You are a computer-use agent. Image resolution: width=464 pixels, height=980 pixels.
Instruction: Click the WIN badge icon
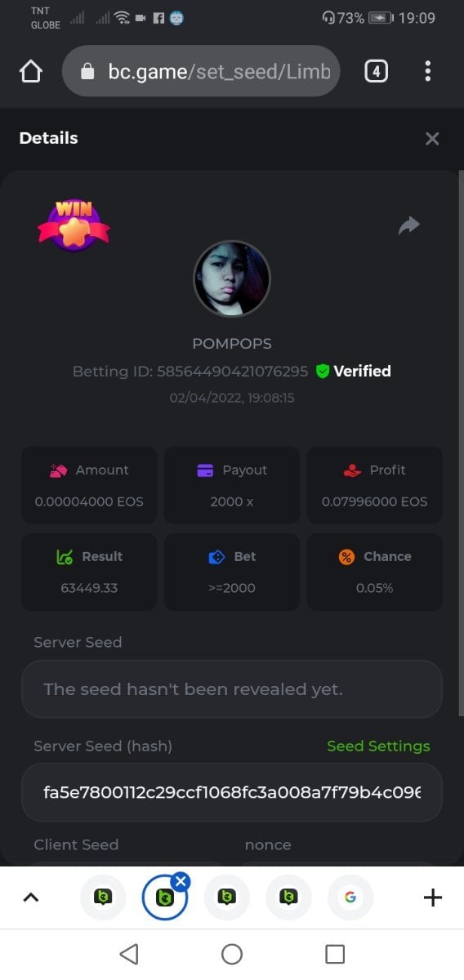(74, 225)
